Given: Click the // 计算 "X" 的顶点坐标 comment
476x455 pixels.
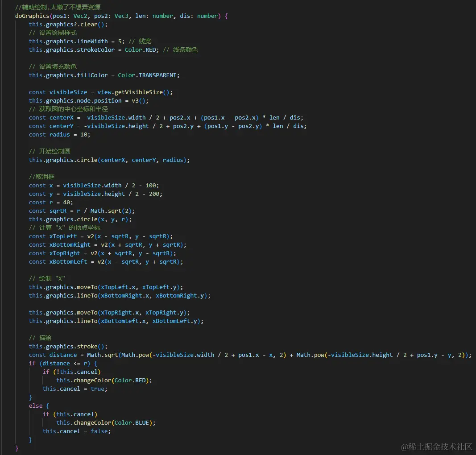Looking at the screenshot, I should click(64, 228).
